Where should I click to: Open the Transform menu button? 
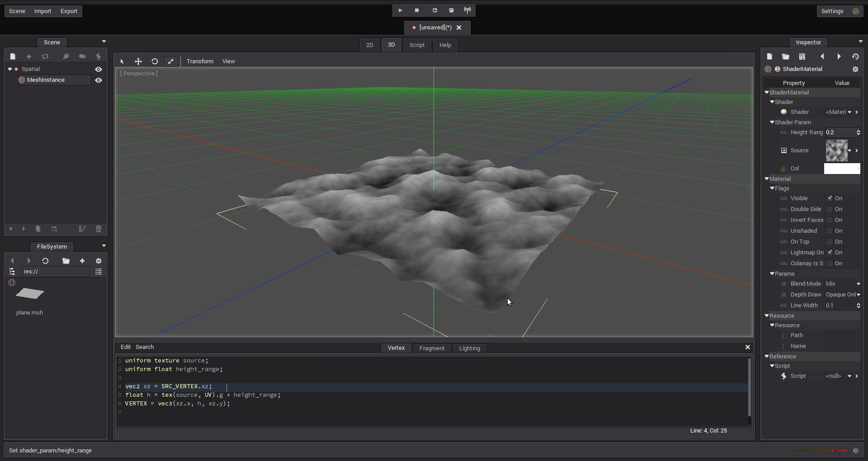click(x=200, y=61)
